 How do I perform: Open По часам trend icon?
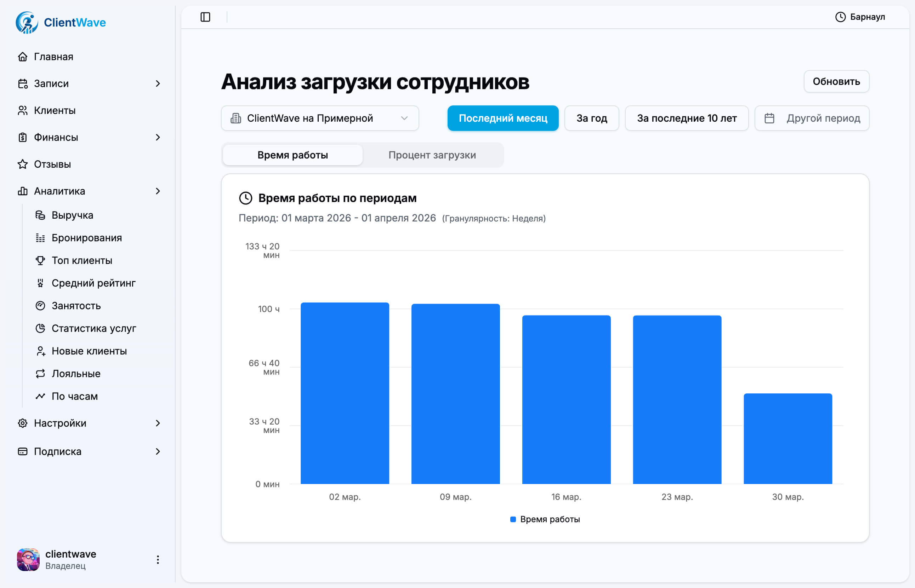[x=40, y=396]
